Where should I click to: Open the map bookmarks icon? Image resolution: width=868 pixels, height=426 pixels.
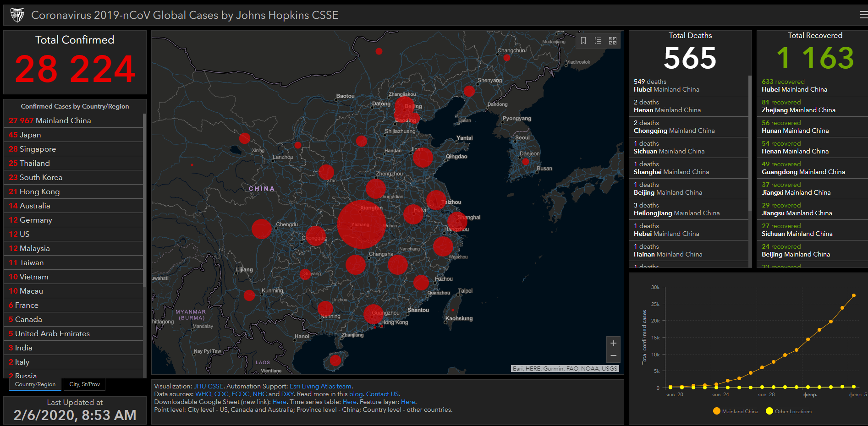(x=583, y=41)
